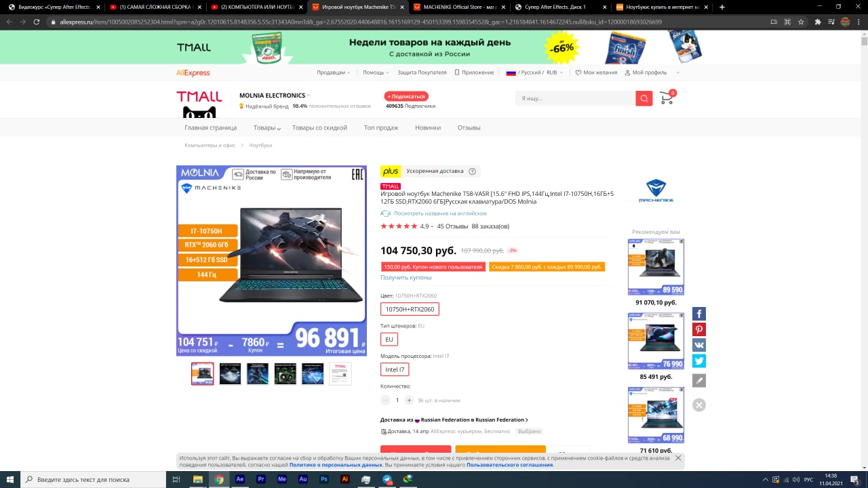Open the shopping cart icon
Screen dimensions: 868x488
click(667, 98)
